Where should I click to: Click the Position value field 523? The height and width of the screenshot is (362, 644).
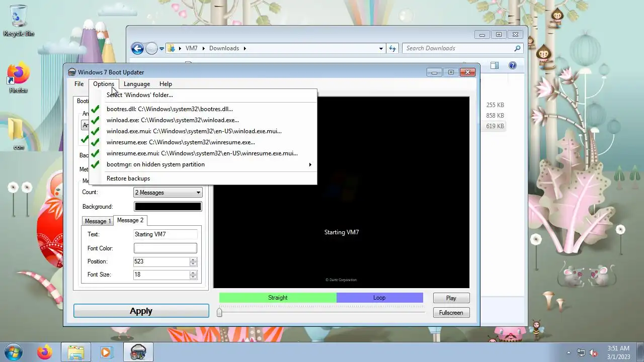pos(161,261)
